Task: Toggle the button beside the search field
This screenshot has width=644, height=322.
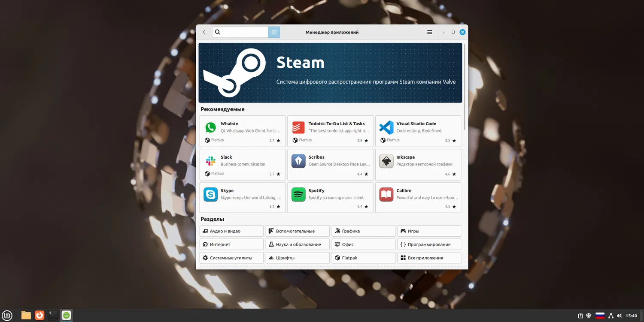Action: pos(274,32)
